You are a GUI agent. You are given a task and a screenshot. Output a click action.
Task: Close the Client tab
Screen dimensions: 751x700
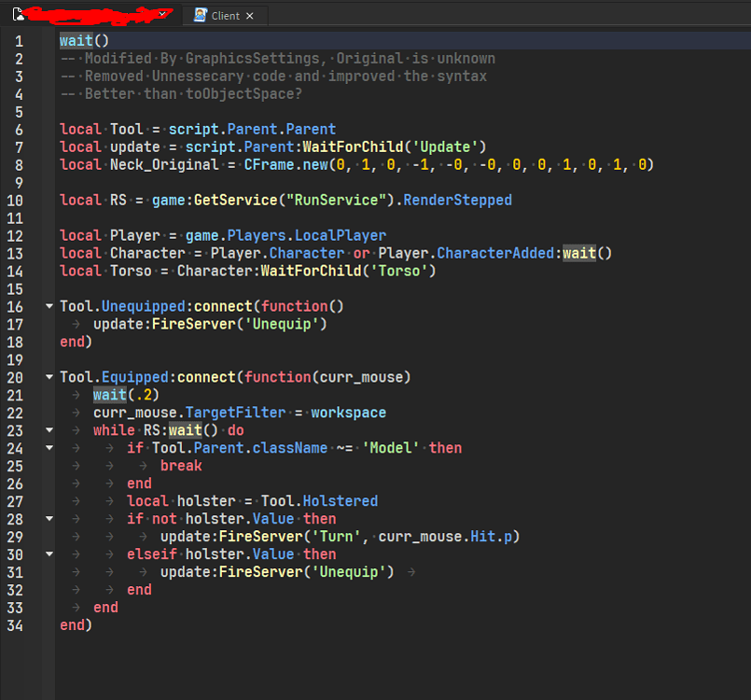point(249,16)
